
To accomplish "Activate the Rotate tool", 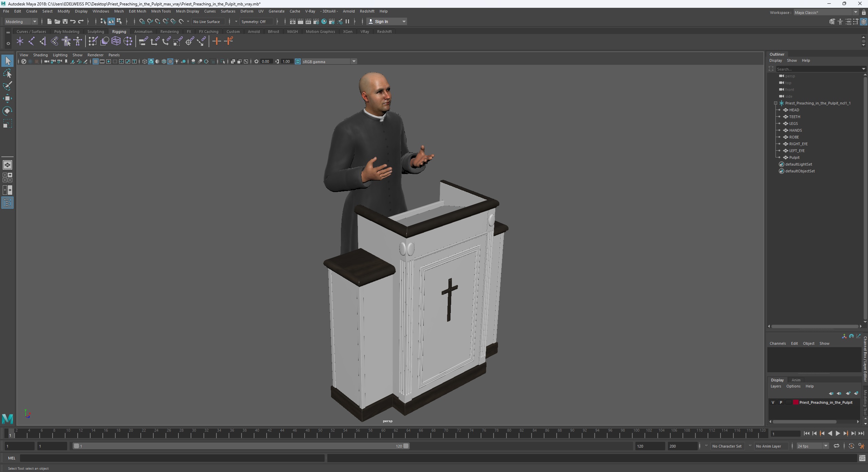I will [x=7, y=111].
